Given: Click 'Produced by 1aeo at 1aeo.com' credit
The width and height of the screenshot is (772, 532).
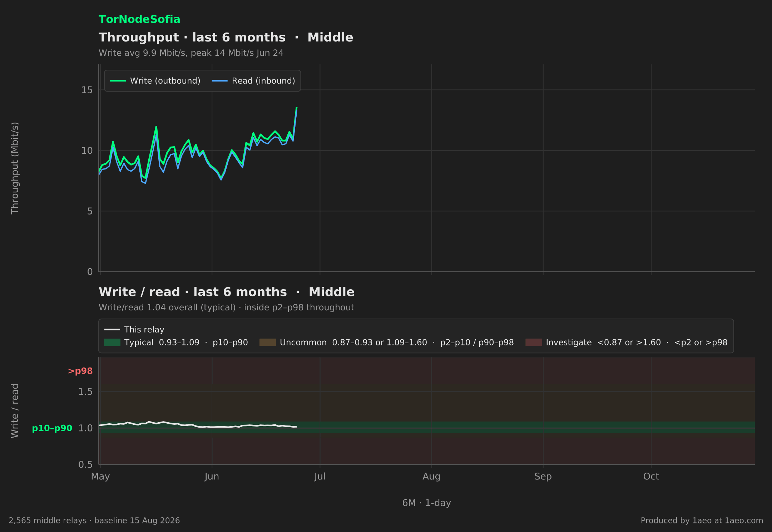Looking at the screenshot, I should point(702,521).
